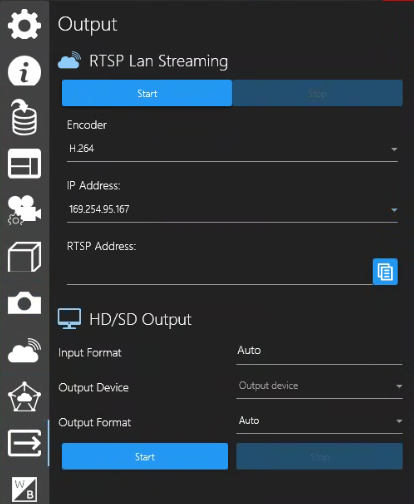This screenshot has width=414, height=504.
Task: Start RTSP Lan Streaming
Action: (147, 93)
